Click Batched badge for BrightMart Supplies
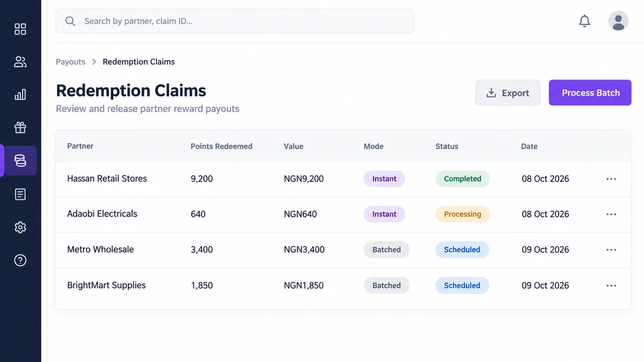 pyautogui.click(x=386, y=285)
